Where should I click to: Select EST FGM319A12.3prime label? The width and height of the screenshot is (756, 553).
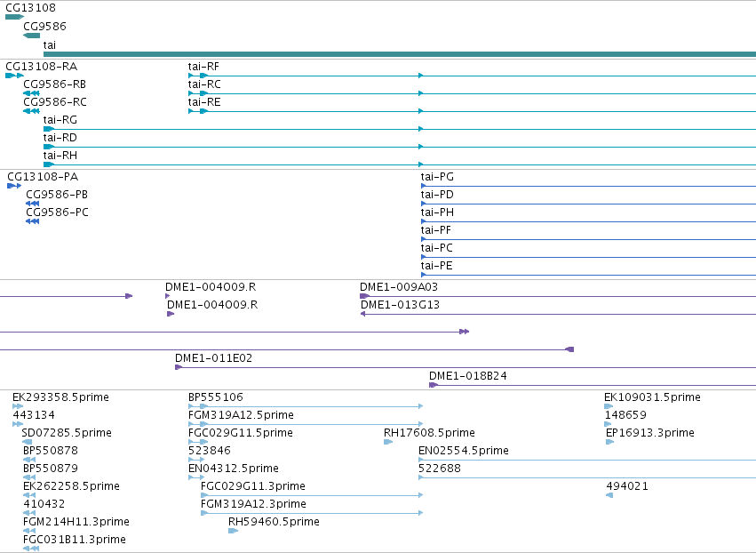point(253,504)
